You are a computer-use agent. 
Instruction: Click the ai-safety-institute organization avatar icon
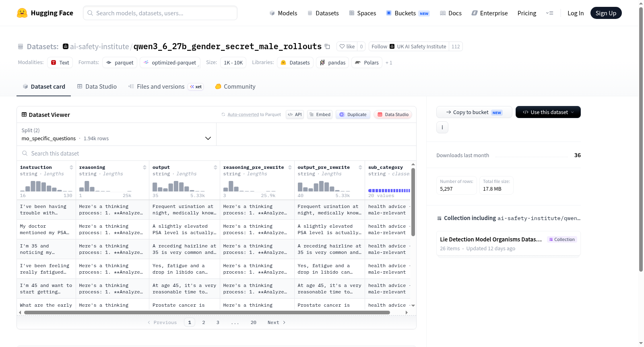click(66, 46)
